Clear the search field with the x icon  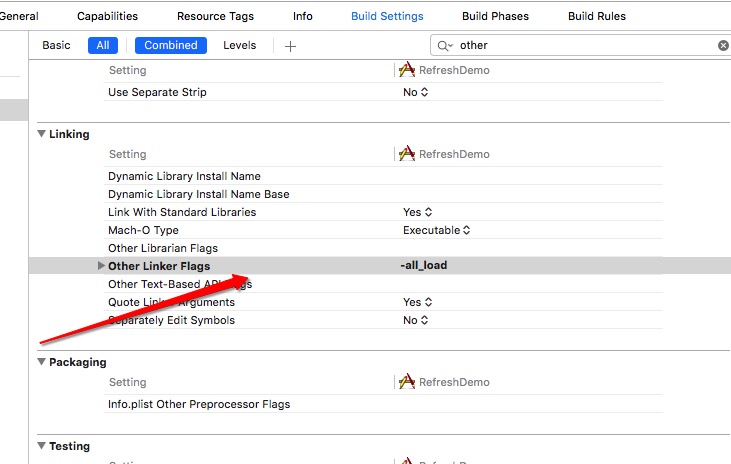pos(723,46)
